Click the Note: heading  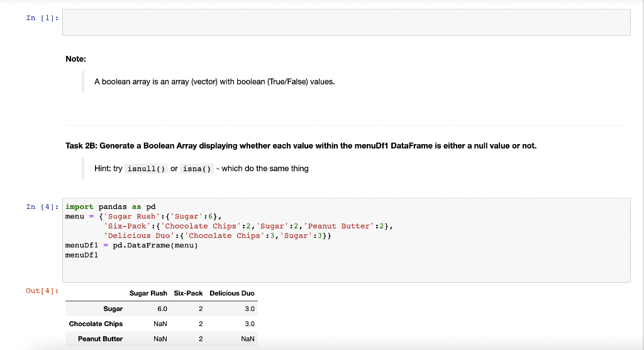75,59
